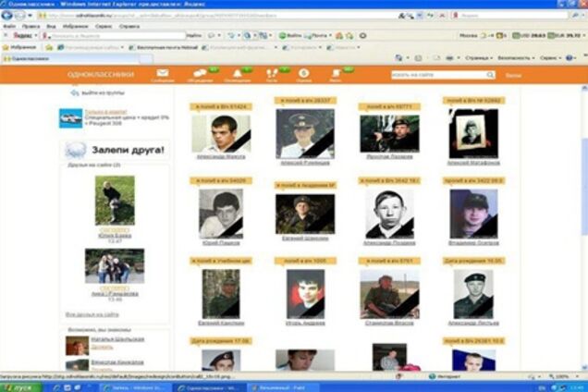Click the Windows Start button
The width and height of the screenshot is (588, 392).
pyautogui.click(x=17, y=386)
